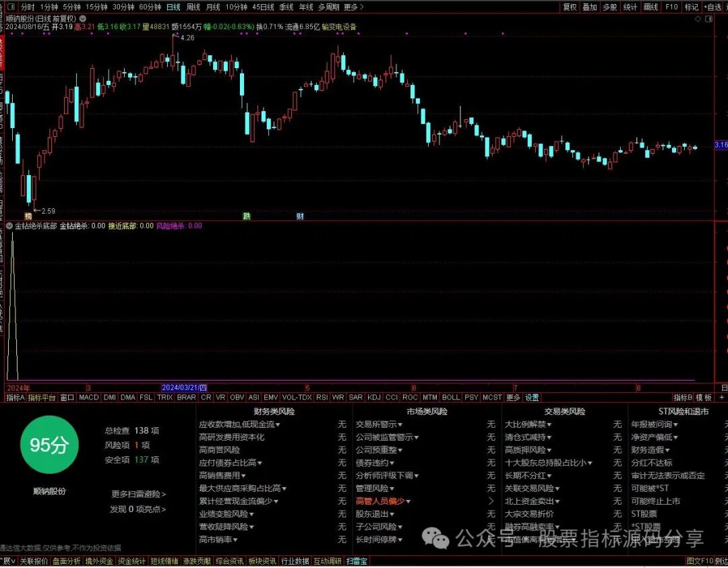728x568 pixels.
Task: Click the panel toggle icon at chart top-right
Action: pyautogui.click(x=708, y=19)
